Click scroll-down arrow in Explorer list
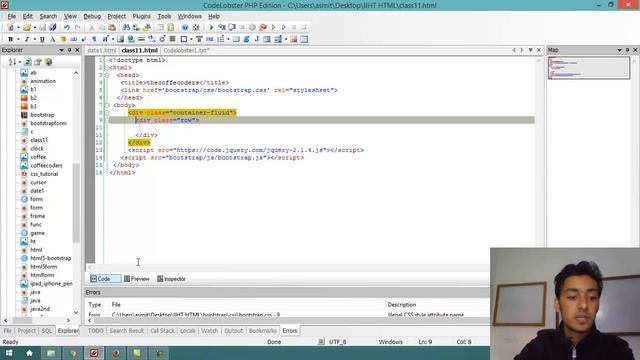 point(76,312)
